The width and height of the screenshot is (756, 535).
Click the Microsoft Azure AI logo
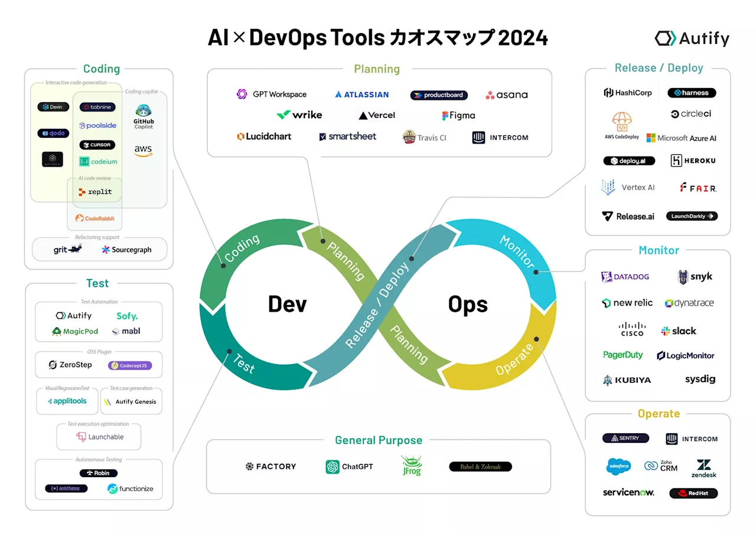pyautogui.click(x=681, y=138)
